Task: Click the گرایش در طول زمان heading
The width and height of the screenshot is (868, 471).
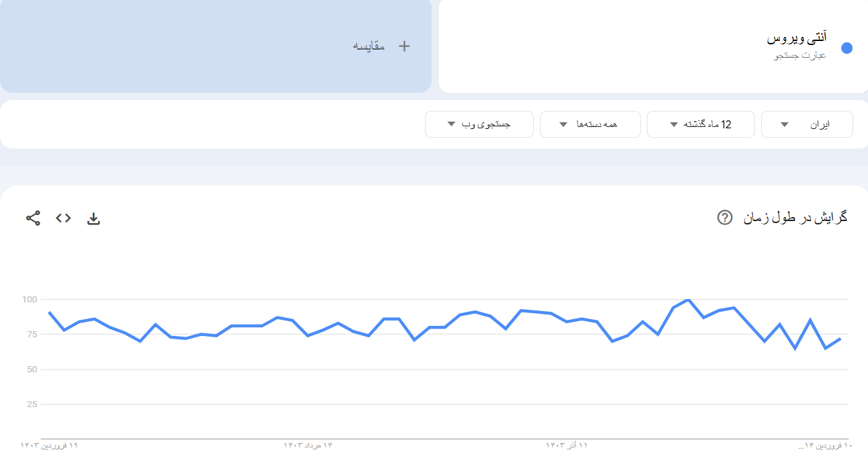Action: tap(795, 218)
